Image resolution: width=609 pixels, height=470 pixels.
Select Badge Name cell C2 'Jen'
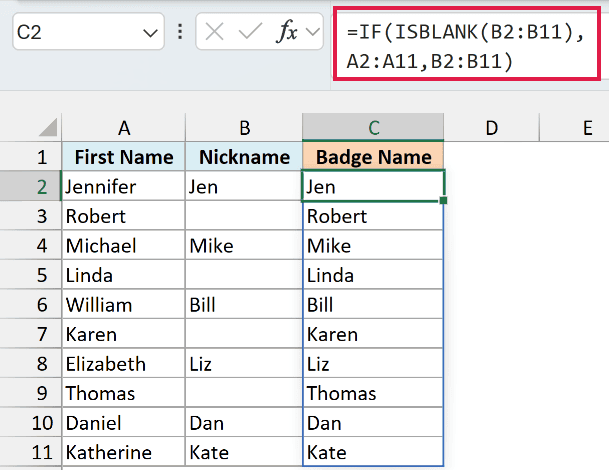(373, 186)
